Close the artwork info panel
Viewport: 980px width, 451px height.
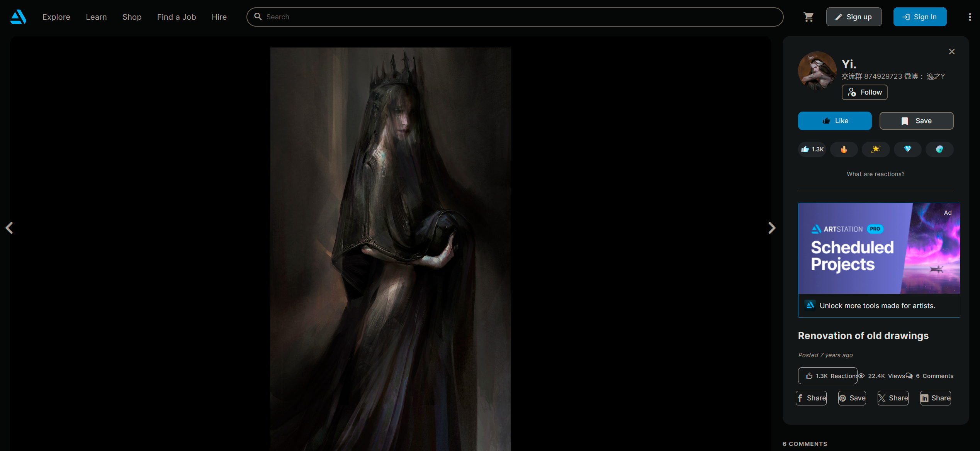951,52
